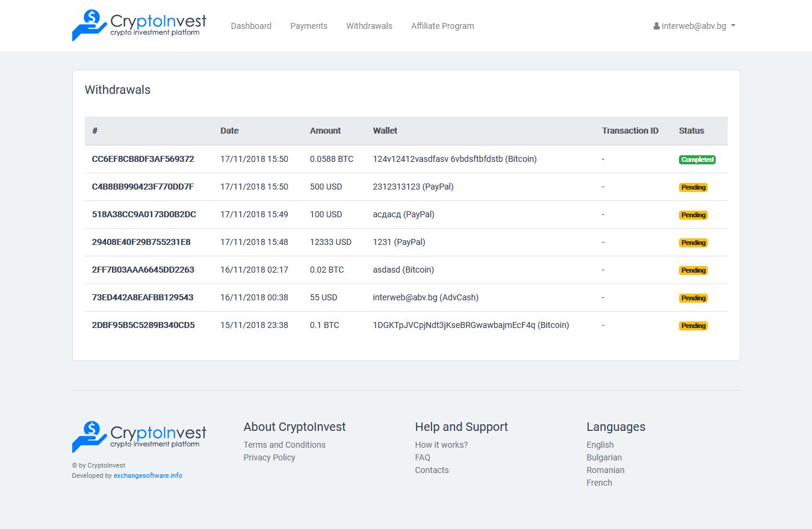Image resolution: width=812 pixels, height=529 pixels.
Task: Visit the FAQ page
Action: (x=423, y=457)
